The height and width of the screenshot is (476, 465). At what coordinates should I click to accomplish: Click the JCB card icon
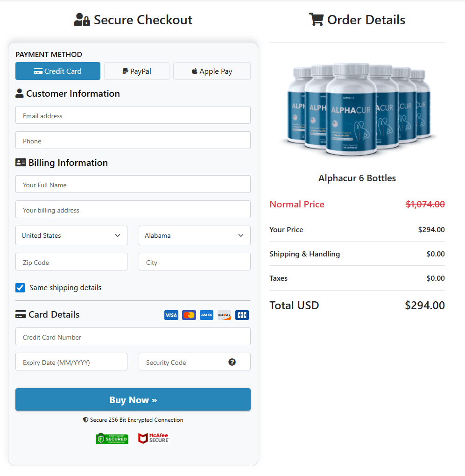point(242,315)
